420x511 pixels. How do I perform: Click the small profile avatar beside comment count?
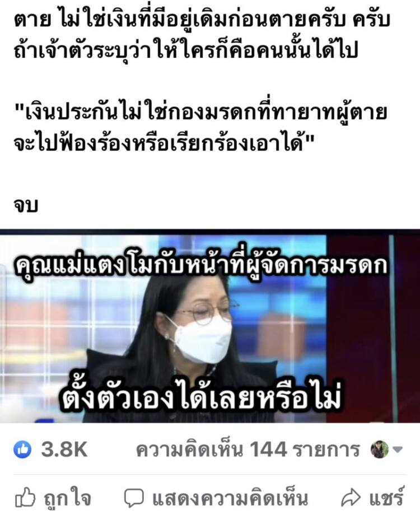pos(379,449)
